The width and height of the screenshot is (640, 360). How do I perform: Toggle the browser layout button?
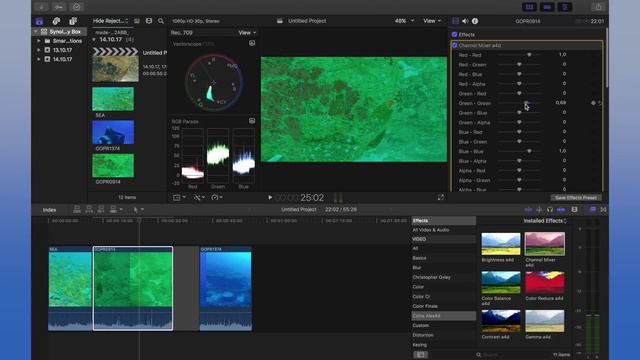pyautogui.click(x=529, y=7)
